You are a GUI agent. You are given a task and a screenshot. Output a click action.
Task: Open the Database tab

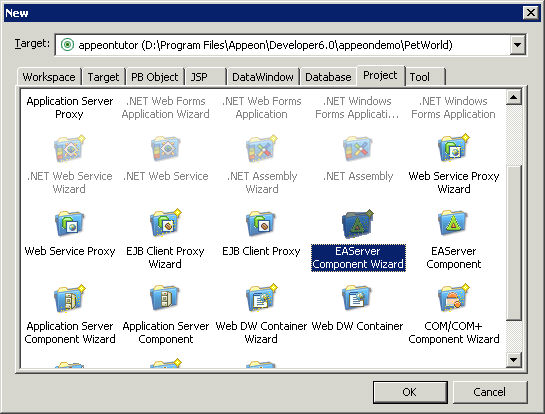coord(328,77)
